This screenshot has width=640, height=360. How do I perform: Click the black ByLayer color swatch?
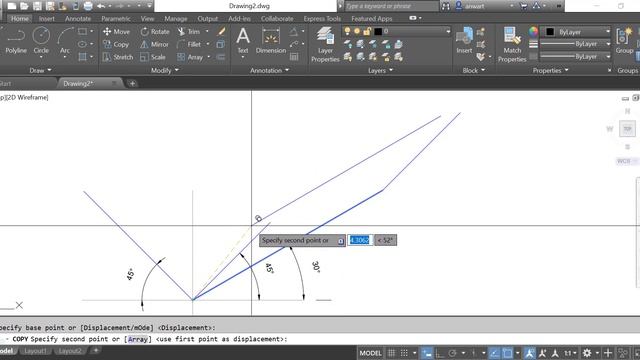(x=550, y=31)
